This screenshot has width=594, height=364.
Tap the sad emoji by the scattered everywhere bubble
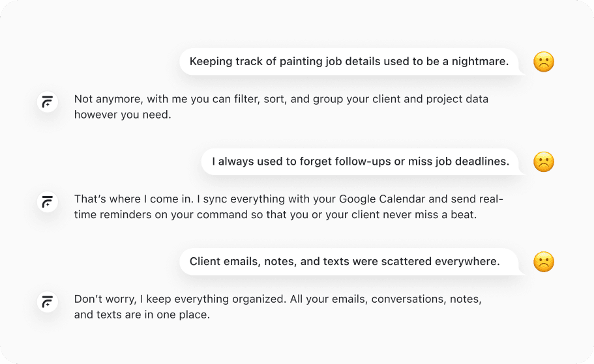click(544, 262)
